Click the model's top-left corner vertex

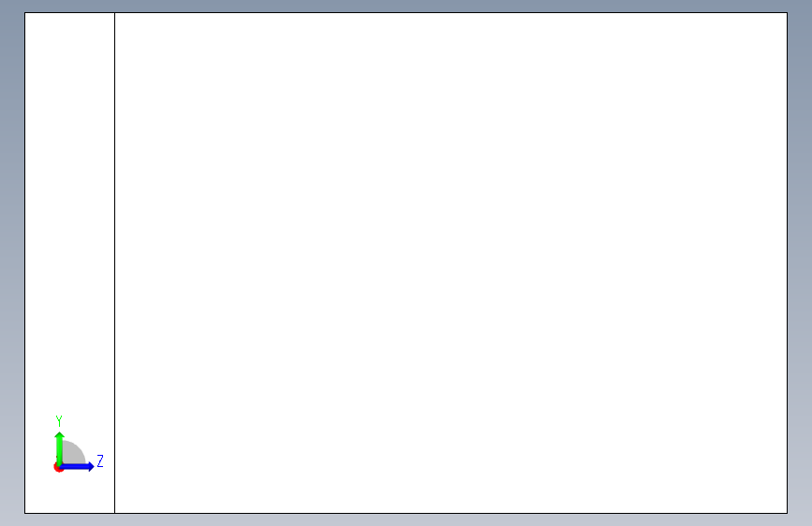pyautogui.click(x=25, y=12)
